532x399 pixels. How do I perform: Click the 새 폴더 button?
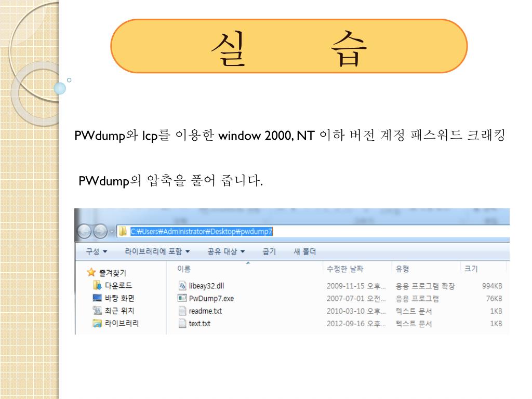304,251
